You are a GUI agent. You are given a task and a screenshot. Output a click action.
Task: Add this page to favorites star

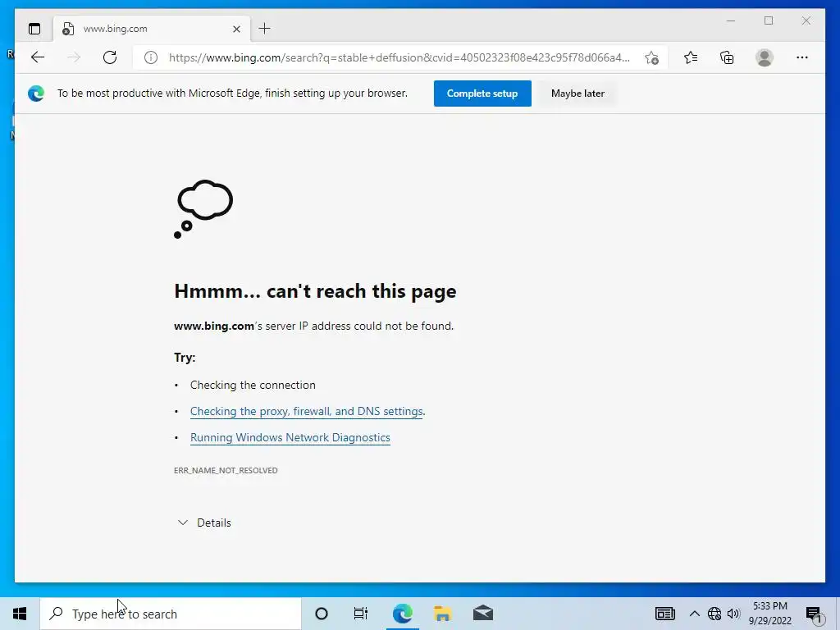coord(651,57)
